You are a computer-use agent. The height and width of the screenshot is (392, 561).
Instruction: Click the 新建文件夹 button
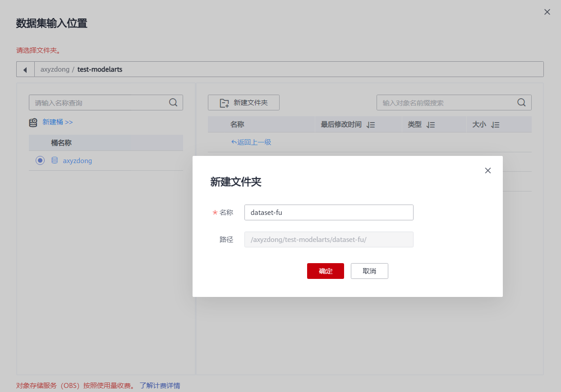244,103
